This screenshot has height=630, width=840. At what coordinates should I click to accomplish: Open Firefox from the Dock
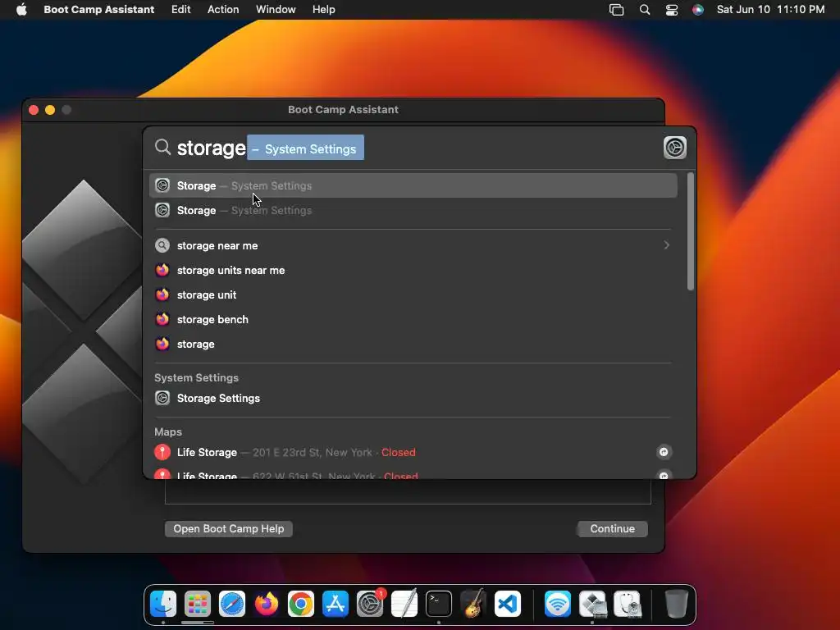(x=267, y=605)
